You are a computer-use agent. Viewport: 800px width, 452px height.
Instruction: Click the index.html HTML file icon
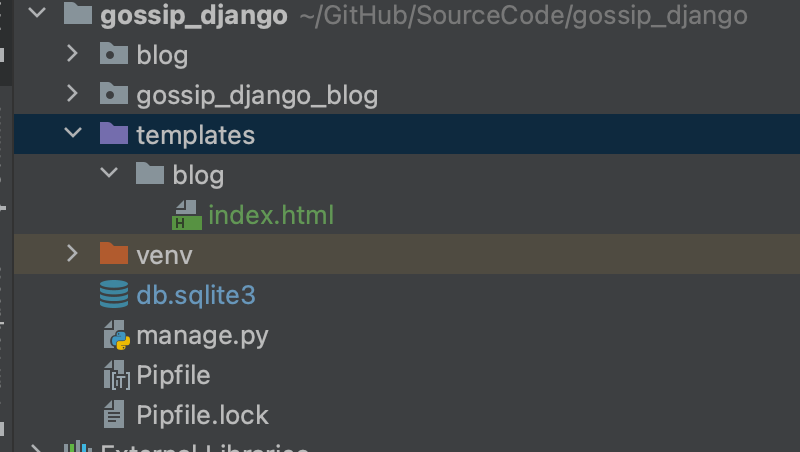(x=187, y=214)
